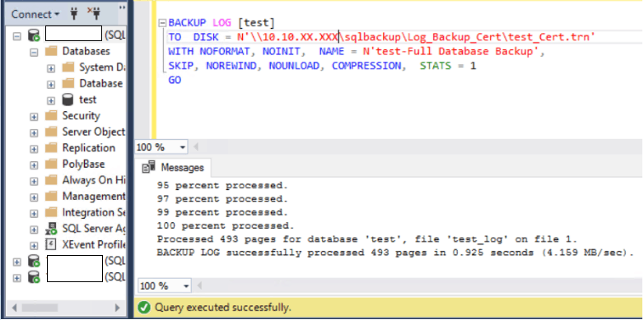Expand the Database Snapshots folder
Viewport: 644px width, 320px height.
point(51,85)
